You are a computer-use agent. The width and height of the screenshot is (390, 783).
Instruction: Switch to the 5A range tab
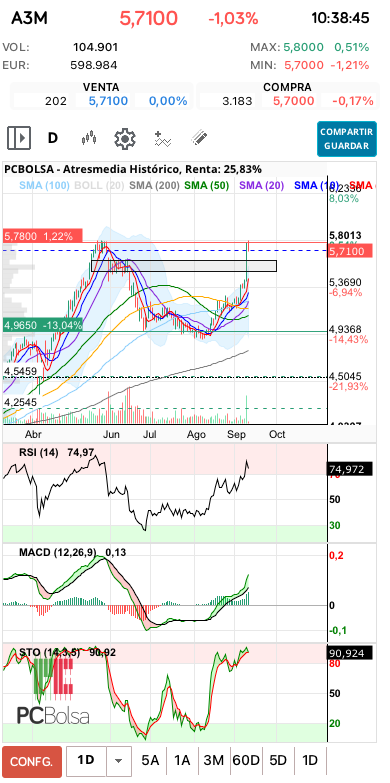pos(150,761)
